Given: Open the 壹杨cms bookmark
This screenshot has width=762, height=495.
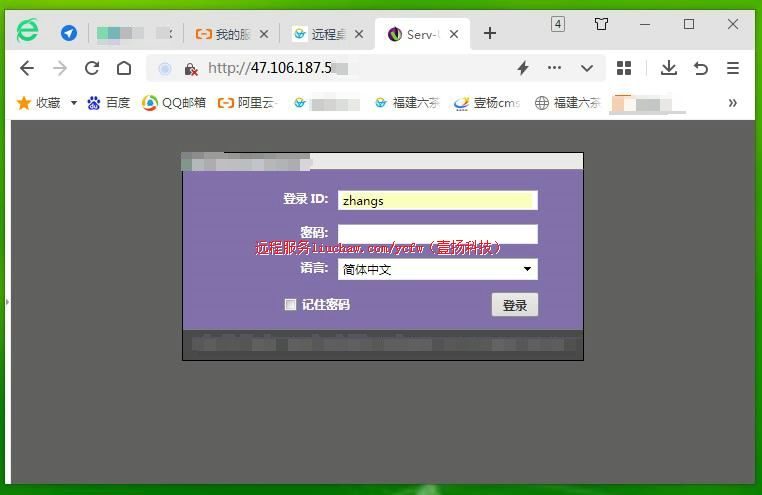Looking at the screenshot, I should tap(487, 102).
